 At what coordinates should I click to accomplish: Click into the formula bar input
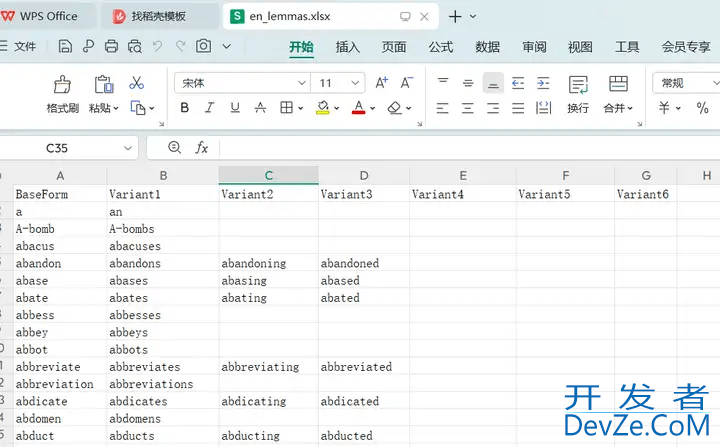click(x=469, y=148)
